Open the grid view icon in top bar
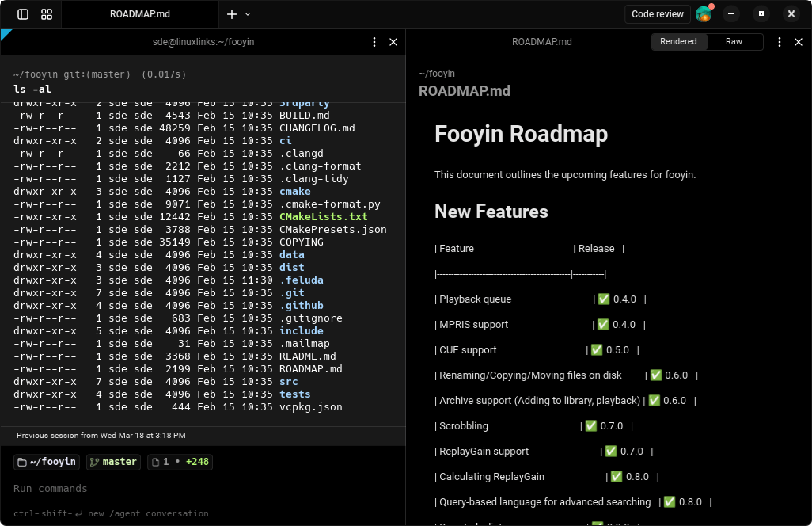 coord(47,14)
